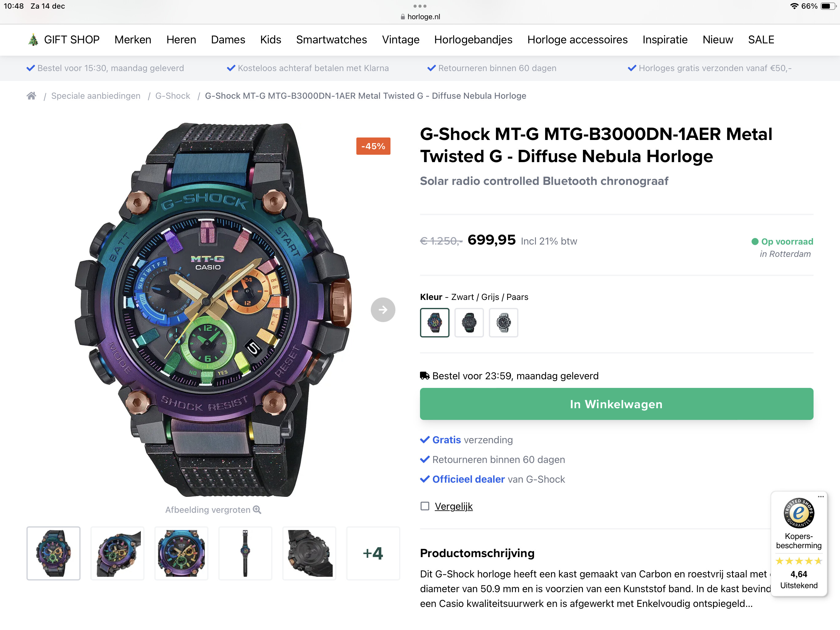Show next product image with arrow
840x630 pixels.
coord(383,310)
